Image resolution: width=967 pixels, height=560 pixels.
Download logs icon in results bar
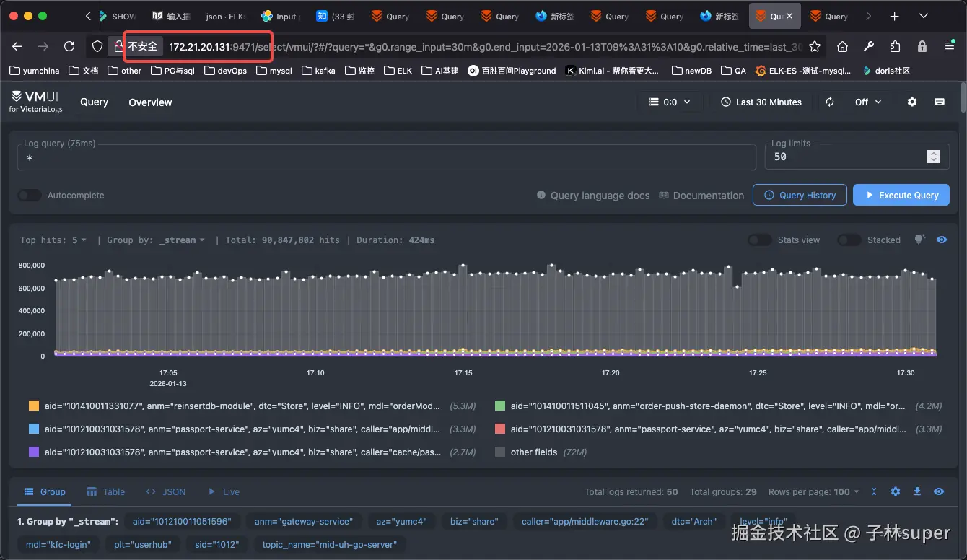[917, 491]
